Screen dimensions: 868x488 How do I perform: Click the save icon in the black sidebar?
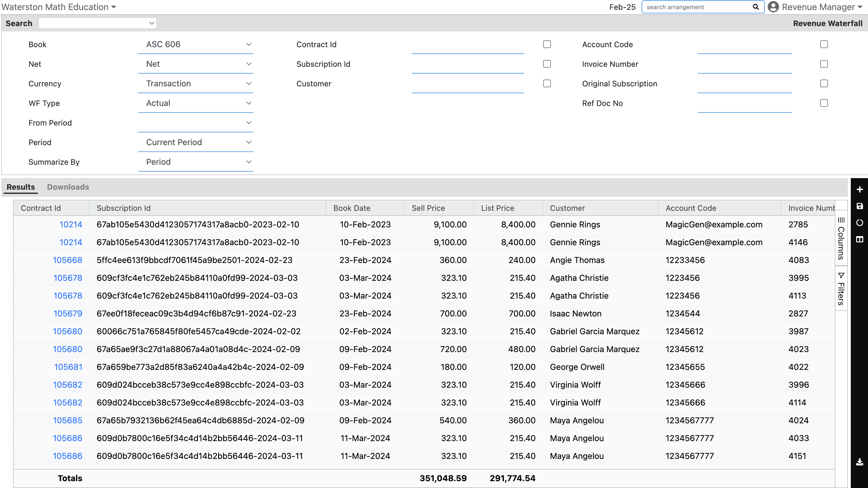[860, 206]
